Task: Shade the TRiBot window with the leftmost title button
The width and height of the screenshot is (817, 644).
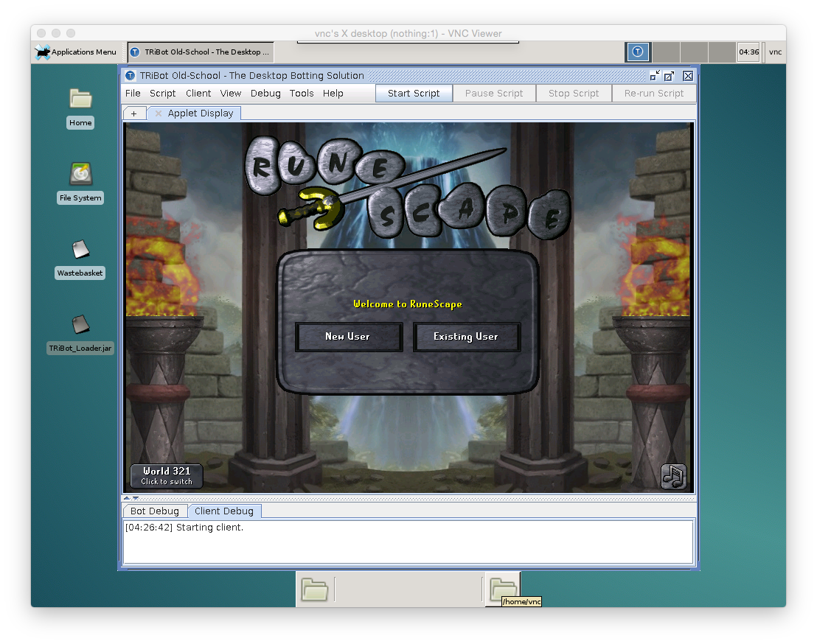Action: [x=655, y=76]
